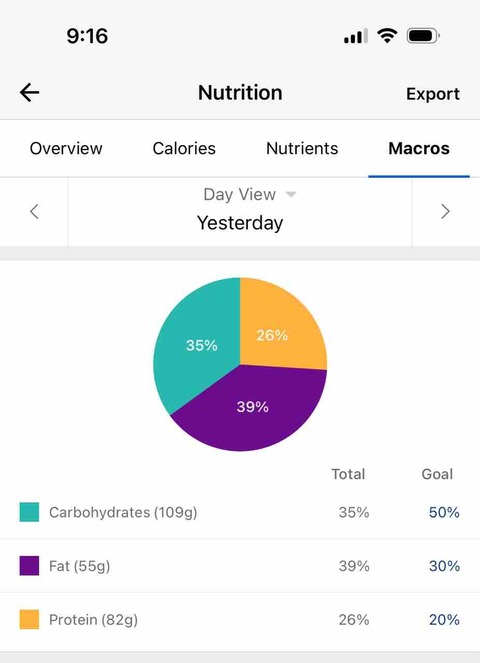Open the Nutrients tab

(302, 148)
